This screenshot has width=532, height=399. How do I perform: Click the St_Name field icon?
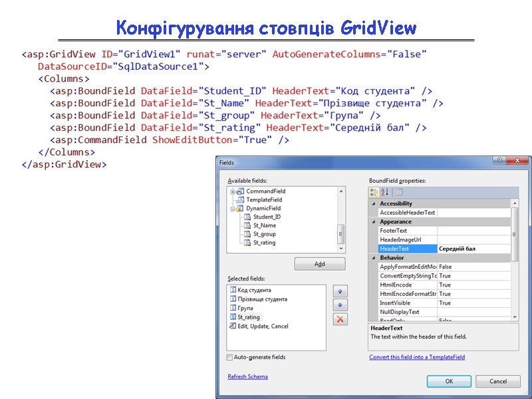[x=247, y=225]
